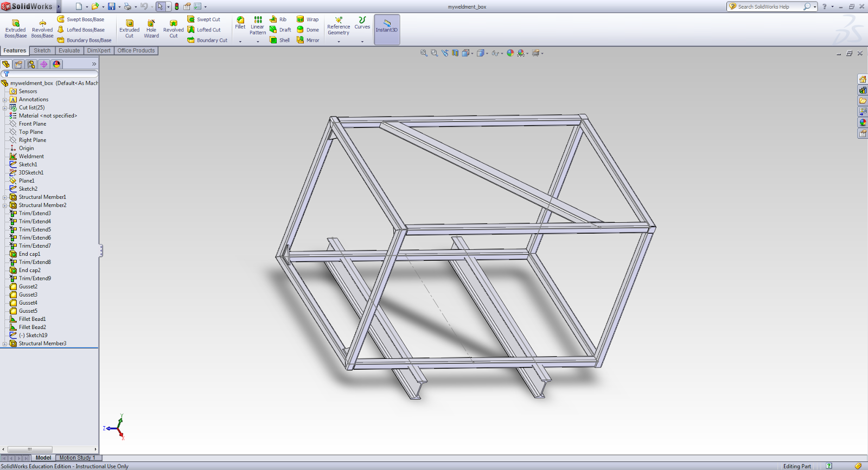This screenshot has width=868, height=470.
Task: Open the Reference Geometry tool
Action: pos(339,26)
